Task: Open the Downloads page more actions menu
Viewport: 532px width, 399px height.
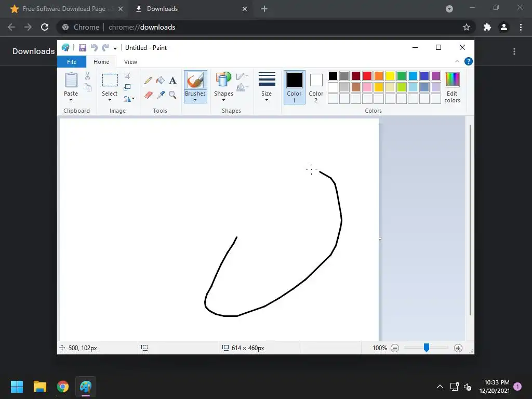Action: (x=514, y=51)
